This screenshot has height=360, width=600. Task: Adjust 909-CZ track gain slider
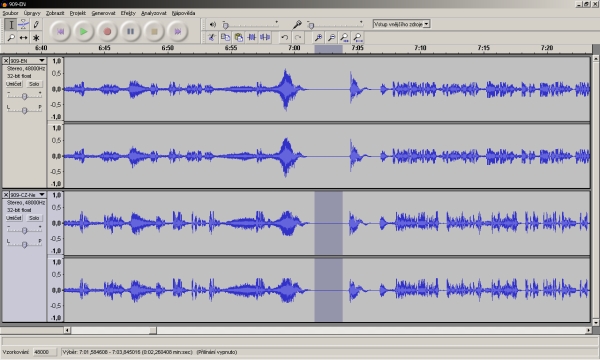(24, 230)
